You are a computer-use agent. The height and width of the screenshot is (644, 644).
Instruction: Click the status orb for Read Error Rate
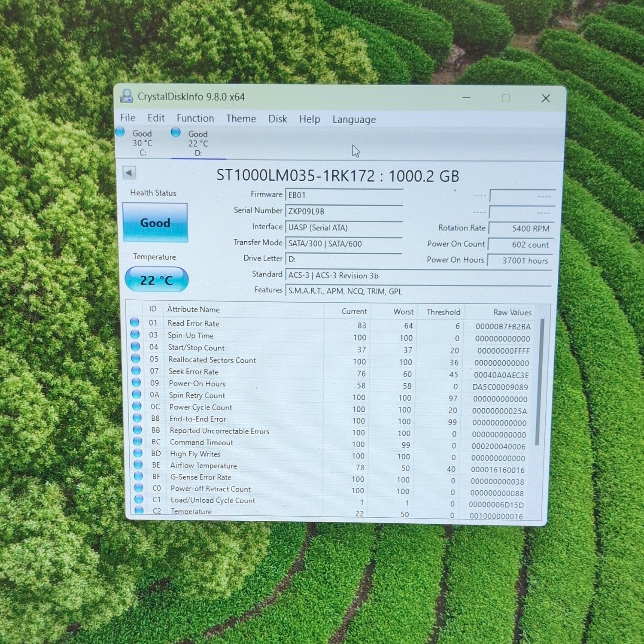pyautogui.click(x=135, y=322)
